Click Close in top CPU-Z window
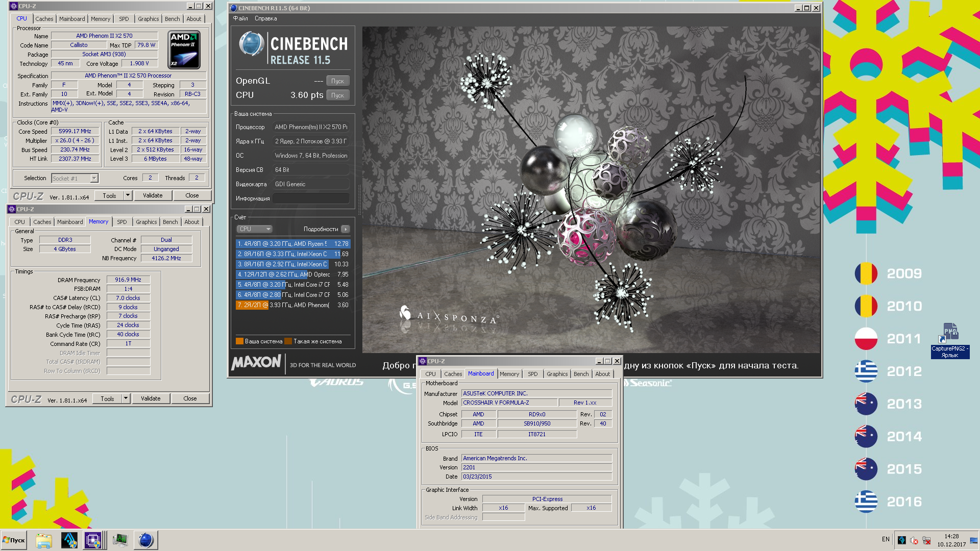The width and height of the screenshot is (980, 551). pyautogui.click(x=192, y=195)
